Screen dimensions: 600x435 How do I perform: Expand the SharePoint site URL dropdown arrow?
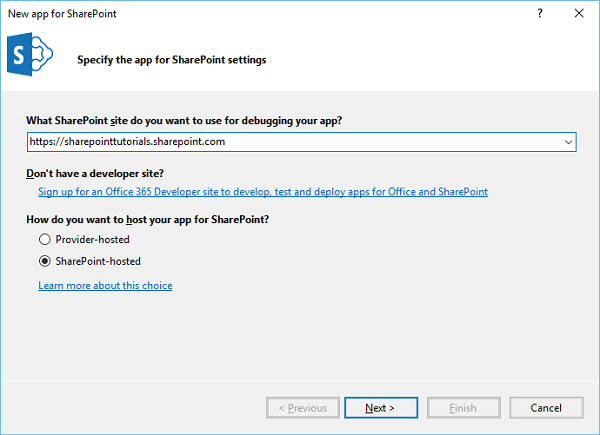(568, 143)
